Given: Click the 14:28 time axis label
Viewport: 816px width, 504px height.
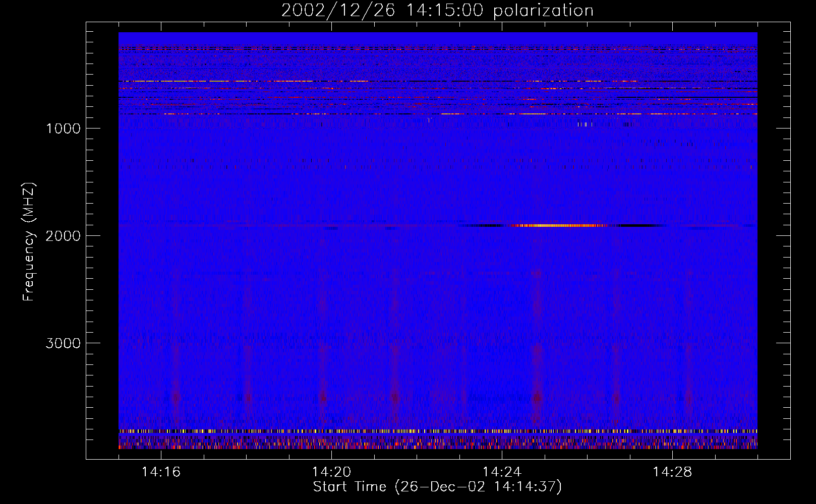Looking at the screenshot, I should (673, 472).
